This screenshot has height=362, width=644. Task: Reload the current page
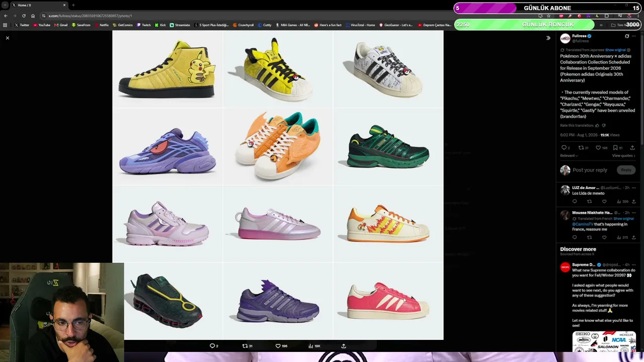coord(24,16)
